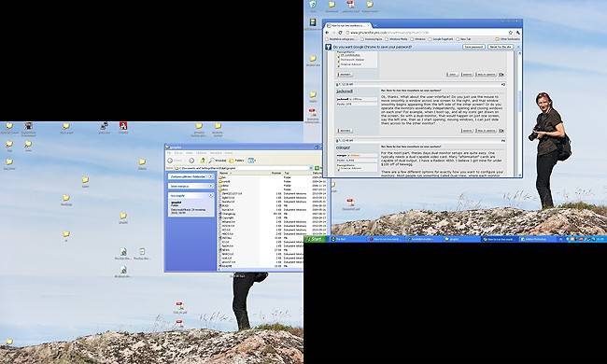Open the Help menu in Explorer

229,153
